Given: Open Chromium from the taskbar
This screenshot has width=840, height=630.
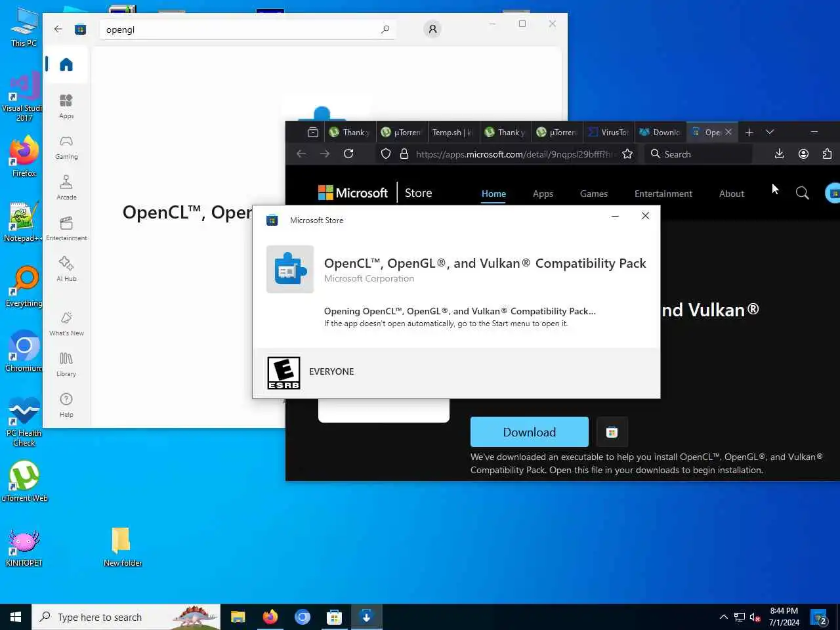Looking at the screenshot, I should (302, 617).
